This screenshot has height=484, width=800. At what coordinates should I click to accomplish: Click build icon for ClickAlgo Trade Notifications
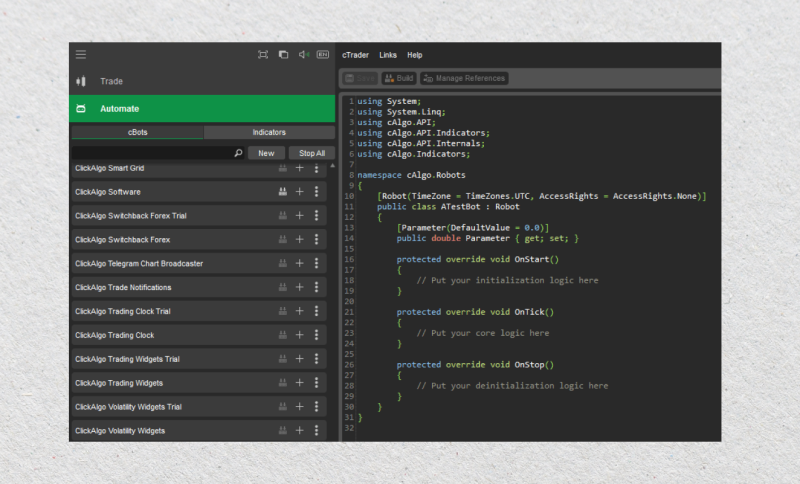pyautogui.click(x=282, y=288)
